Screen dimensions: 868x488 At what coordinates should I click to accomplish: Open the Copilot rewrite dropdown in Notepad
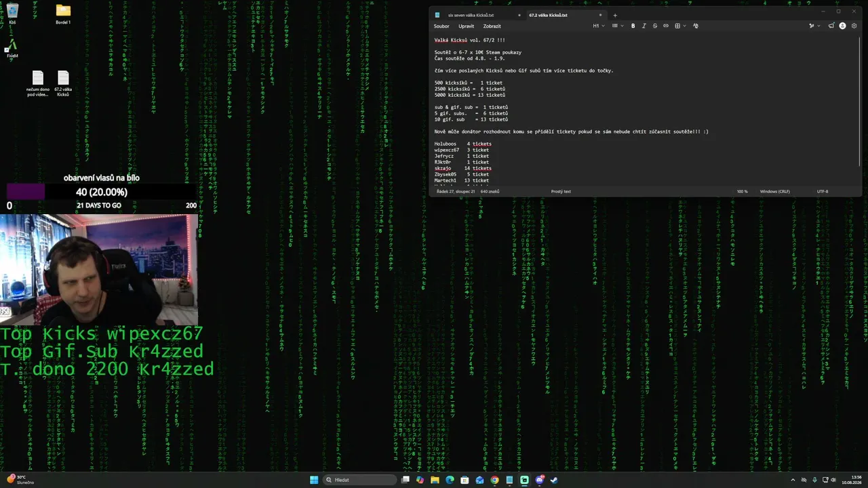[814, 26]
